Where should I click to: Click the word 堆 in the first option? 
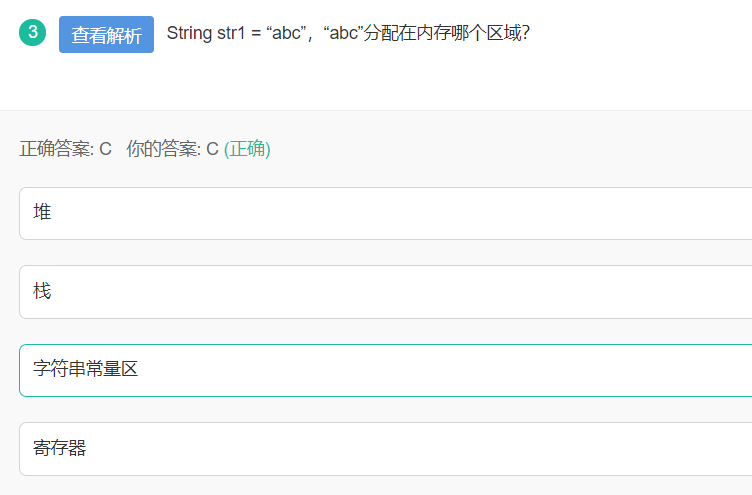(x=42, y=212)
